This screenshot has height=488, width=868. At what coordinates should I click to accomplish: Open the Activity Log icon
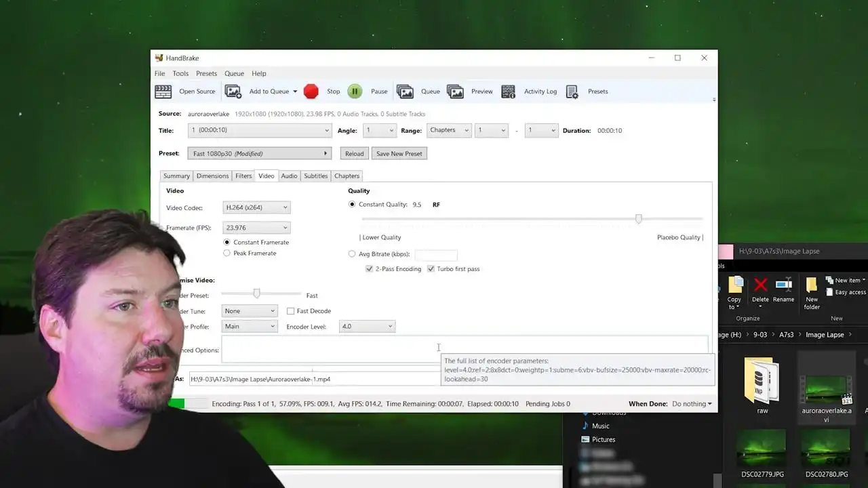pyautogui.click(x=508, y=91)
